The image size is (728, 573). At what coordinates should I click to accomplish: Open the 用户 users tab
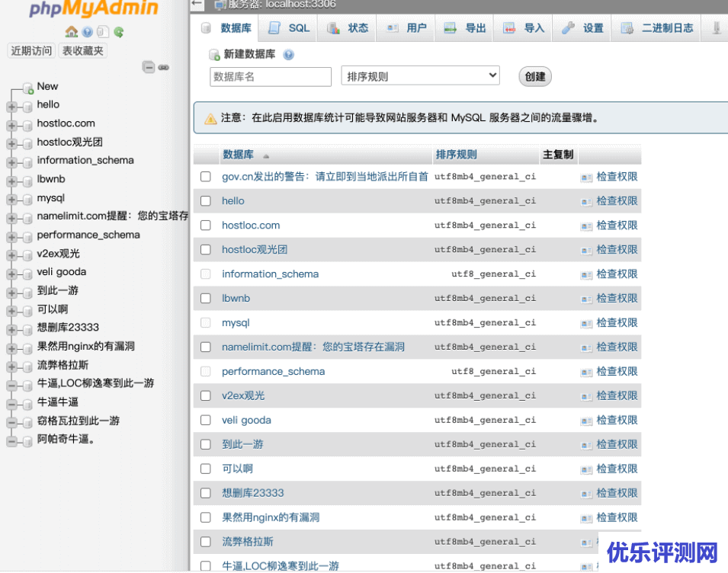(x=406, y=28)
